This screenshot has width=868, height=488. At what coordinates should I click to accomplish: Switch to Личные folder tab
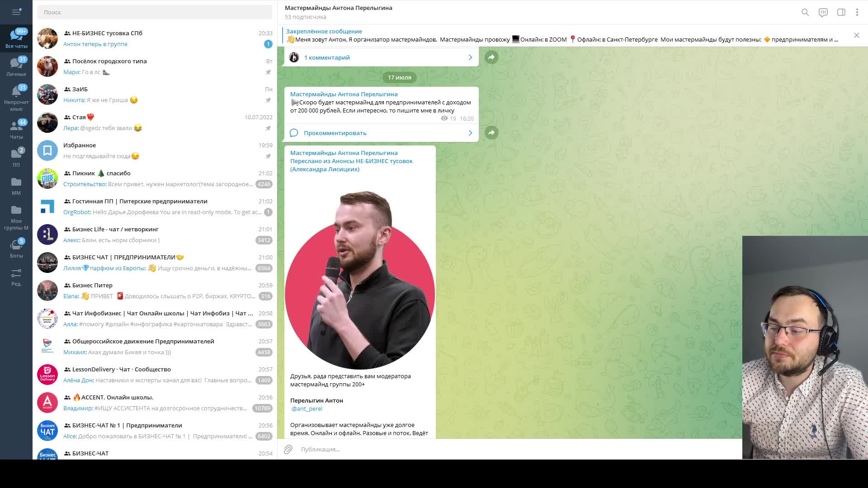(x=16, y=66)
